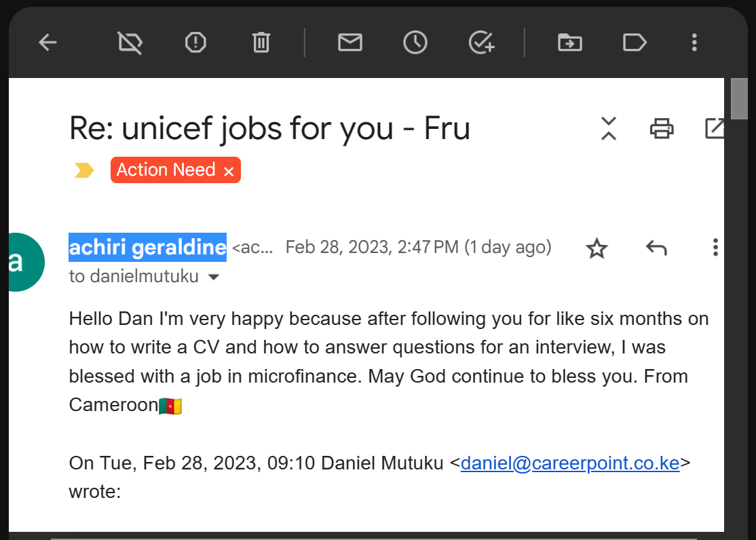Open the message's three-dot options menu
This screenshot has height=540, width=756.
click(715, 248)
